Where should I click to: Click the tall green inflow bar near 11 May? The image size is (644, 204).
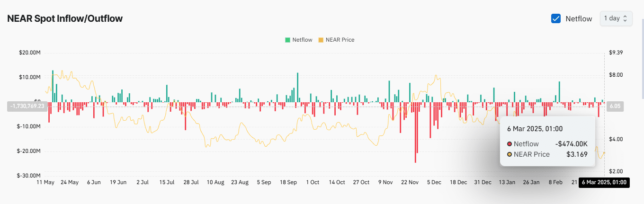coord(53,86)
